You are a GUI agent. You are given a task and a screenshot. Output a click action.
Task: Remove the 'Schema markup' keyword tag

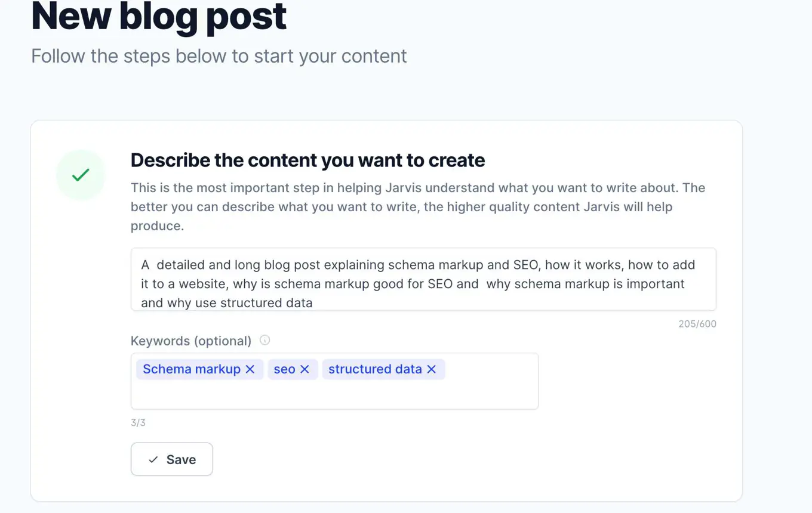250,369
